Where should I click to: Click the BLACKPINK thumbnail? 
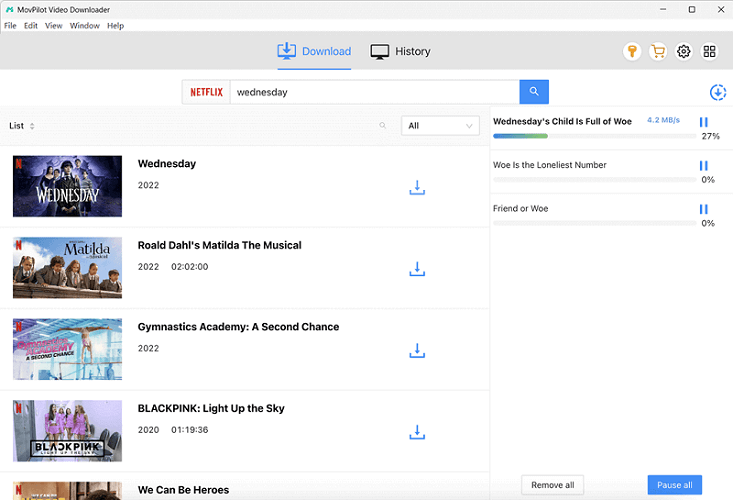point(67,431)
